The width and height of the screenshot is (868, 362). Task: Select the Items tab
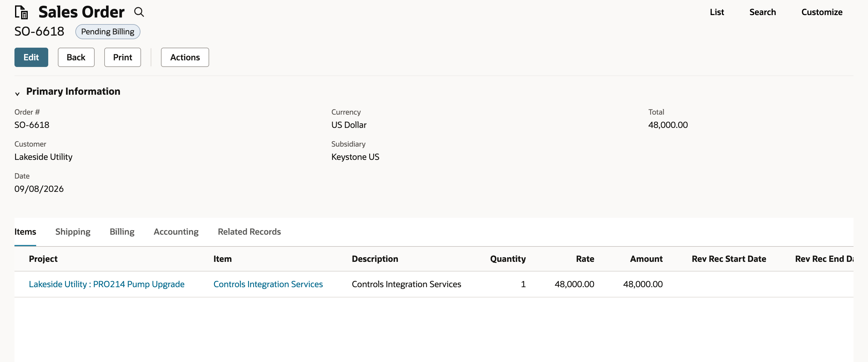click(25, 232)
